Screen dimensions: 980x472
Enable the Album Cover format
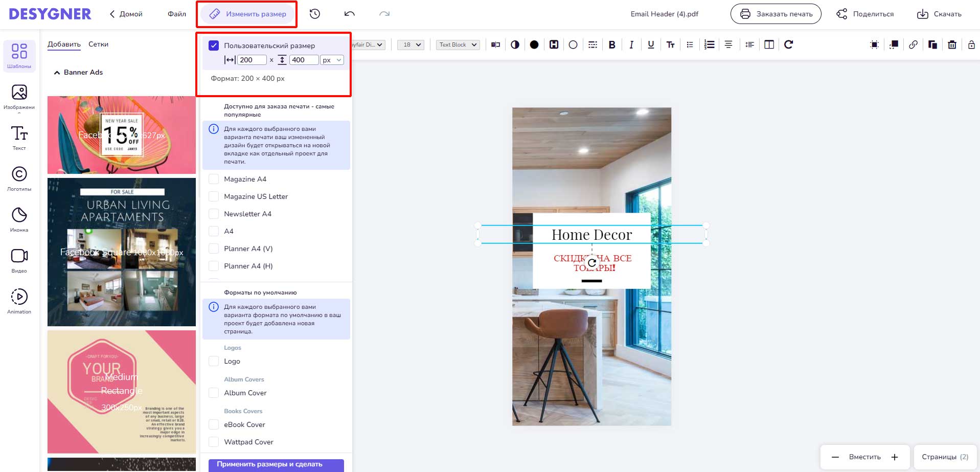214,393
